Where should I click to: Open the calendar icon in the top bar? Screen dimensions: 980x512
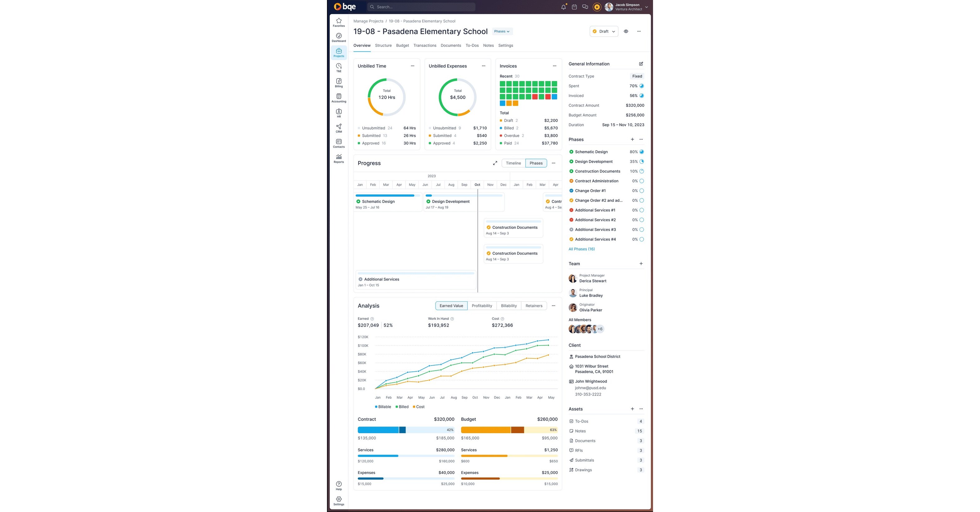coord(574,7)
